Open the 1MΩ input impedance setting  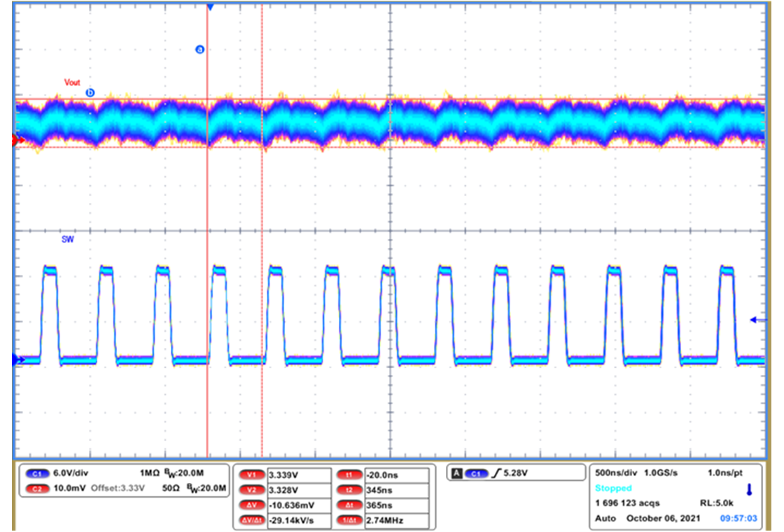(151, 471)
